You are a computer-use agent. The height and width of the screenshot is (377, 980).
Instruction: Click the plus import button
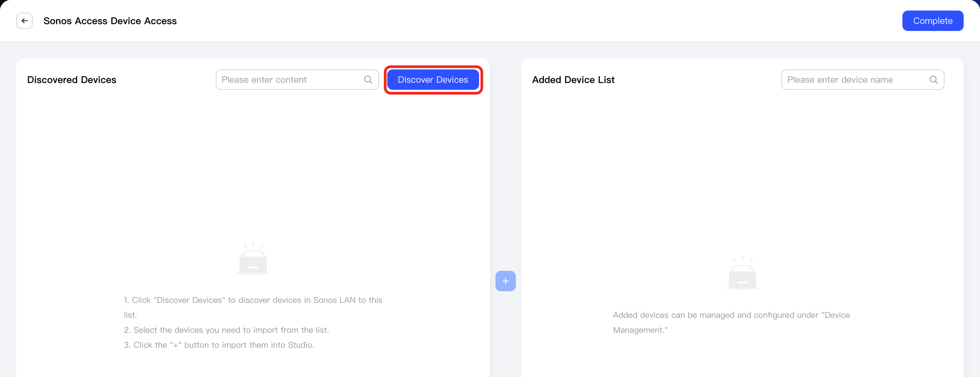tap(505, 281)
